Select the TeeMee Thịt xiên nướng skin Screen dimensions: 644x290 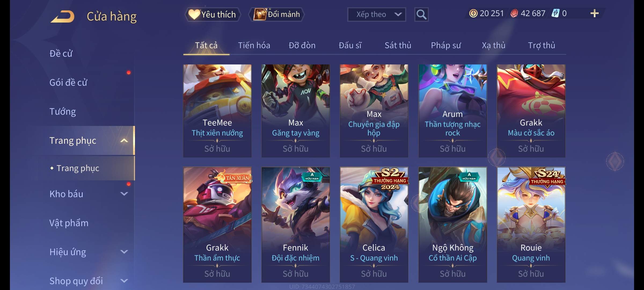click(x=217, y=111)
